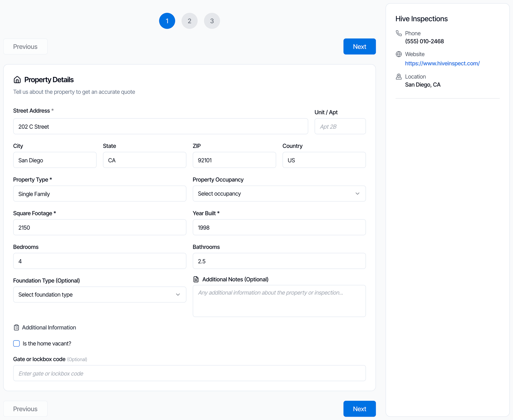Click the Property Type field
Viewport: 513px width, 420px height.
pyautogui.click(x=100, y=194)
